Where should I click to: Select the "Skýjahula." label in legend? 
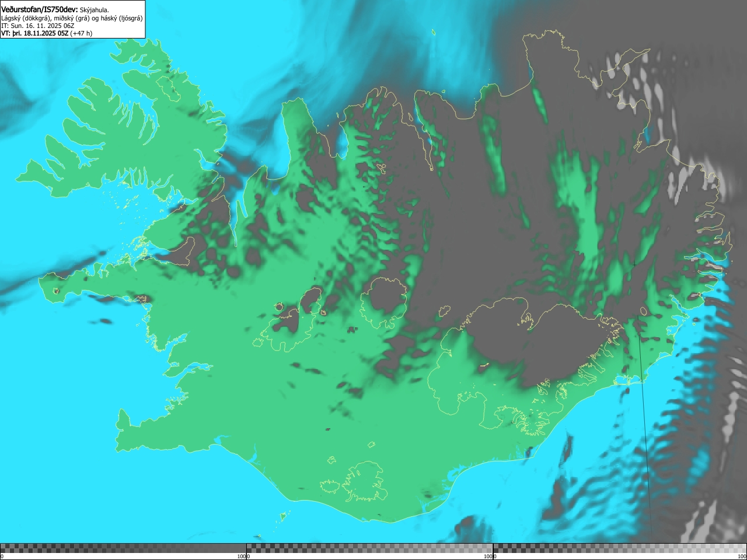pos(95,10)
